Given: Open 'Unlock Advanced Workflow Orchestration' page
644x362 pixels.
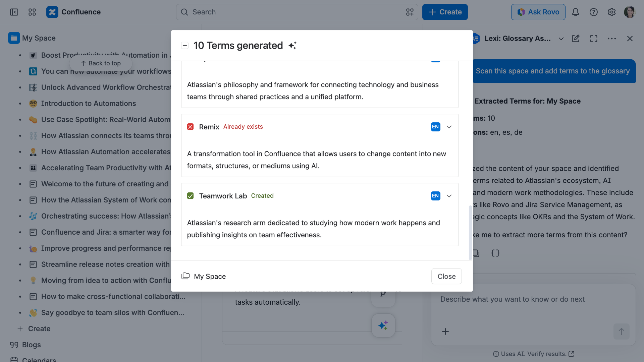Looking at the screenshot, I should point(106,87).
